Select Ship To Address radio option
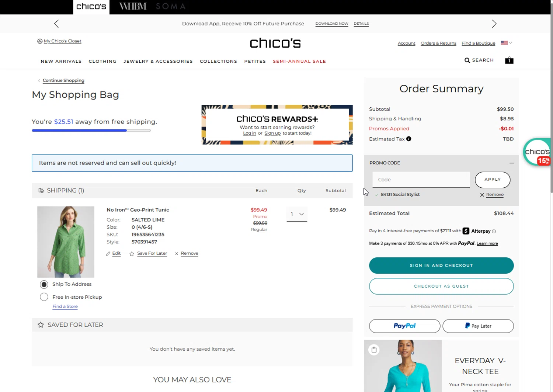Screen dimensions: 553x392 pyautogui.click(x=44, y=284)
